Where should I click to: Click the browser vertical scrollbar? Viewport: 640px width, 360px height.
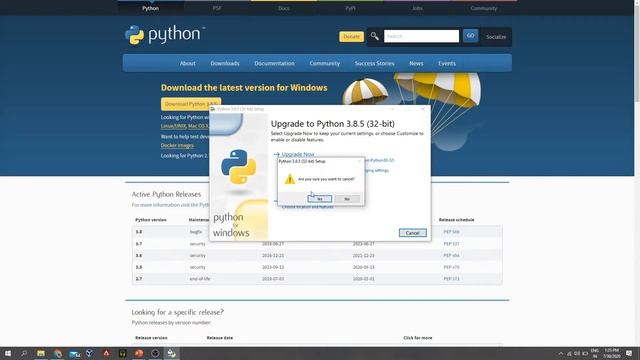[x=637, y=53]
